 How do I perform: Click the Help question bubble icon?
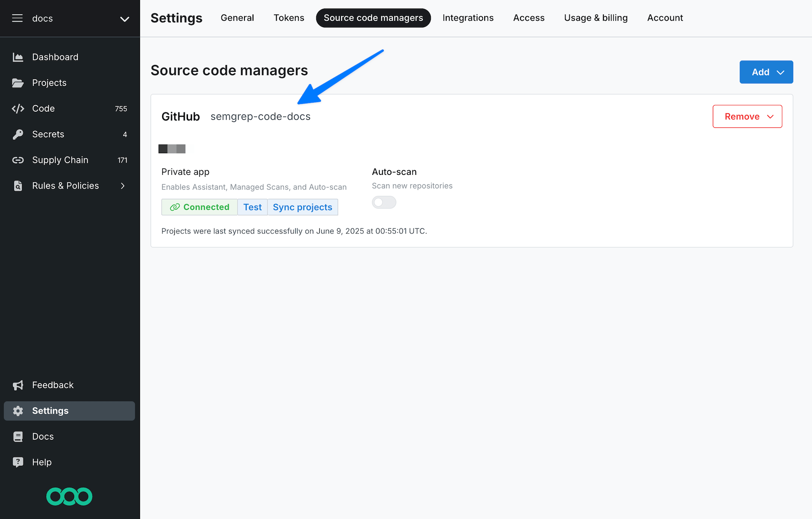[x=18, y=462]
